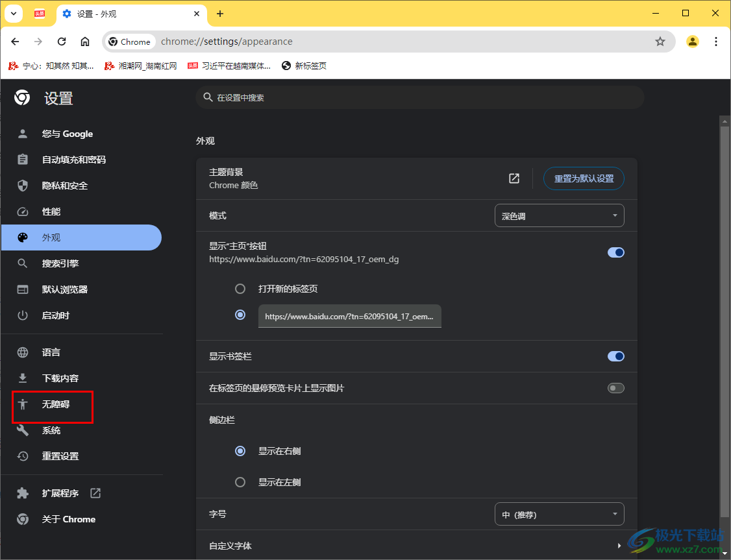Image resolution: width=731 pixels, height=560 pixels.
Task: Open bookmark 习近平在越南媒体...
Action: coord(229,66)
